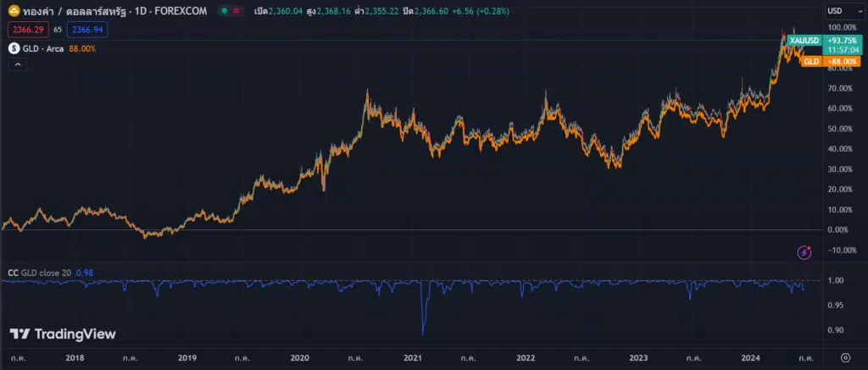868x370 pixels.
Task: Click the 2021 label on time axis
Action: 413,358
